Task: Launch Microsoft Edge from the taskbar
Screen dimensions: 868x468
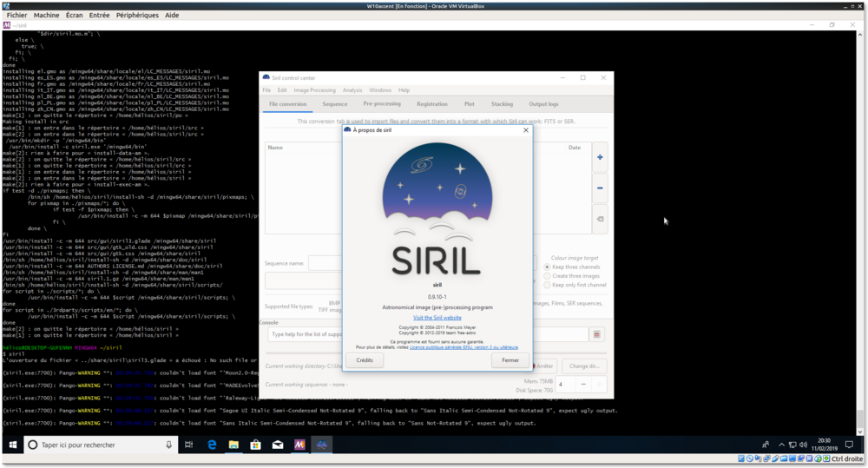Action: click(212, 445)
